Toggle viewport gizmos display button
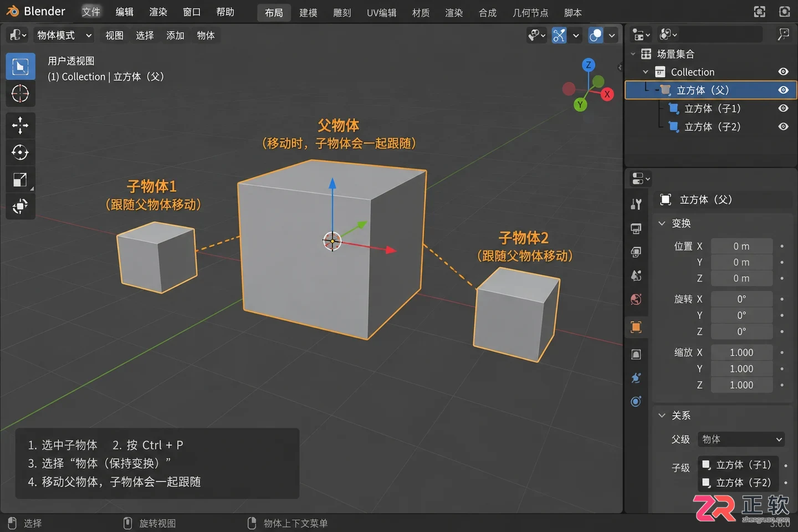 (x=559, y=35)
